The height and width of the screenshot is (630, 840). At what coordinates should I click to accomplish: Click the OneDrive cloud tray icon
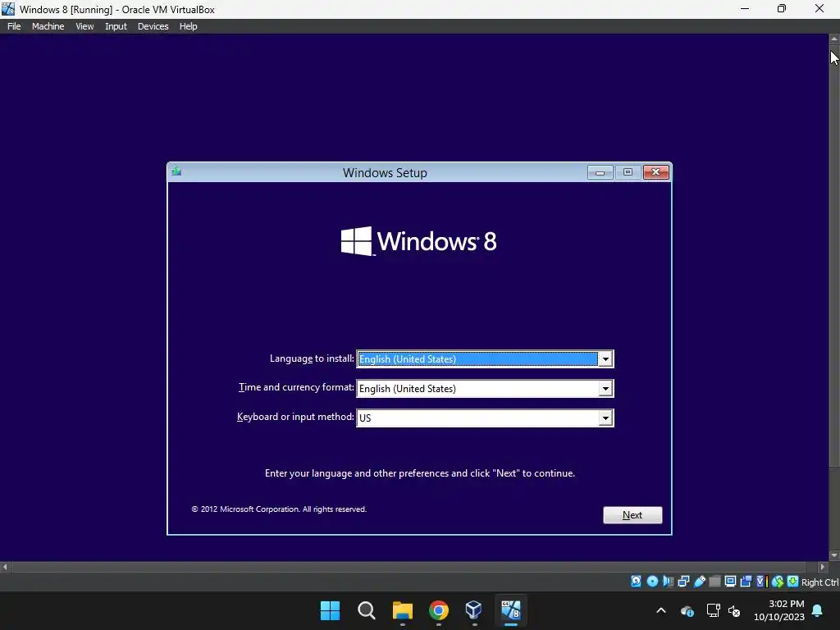pyautogui.click(x=687, y=610)
